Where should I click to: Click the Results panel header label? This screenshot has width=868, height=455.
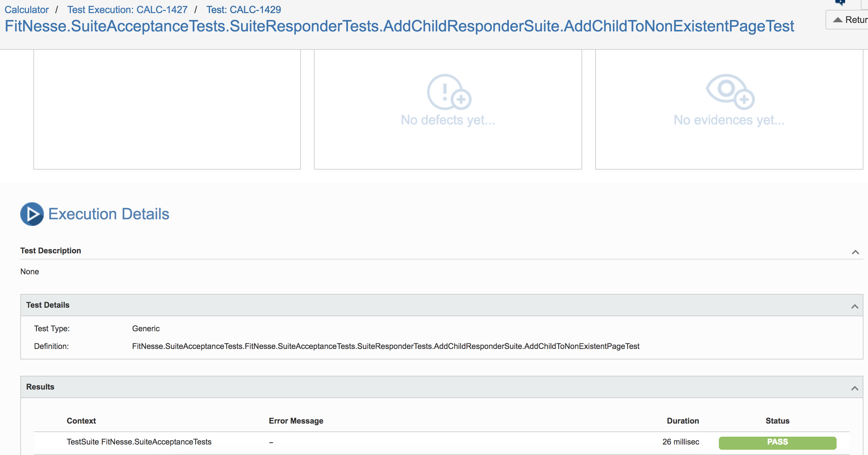pyautogui.click(x=40, y=387)
